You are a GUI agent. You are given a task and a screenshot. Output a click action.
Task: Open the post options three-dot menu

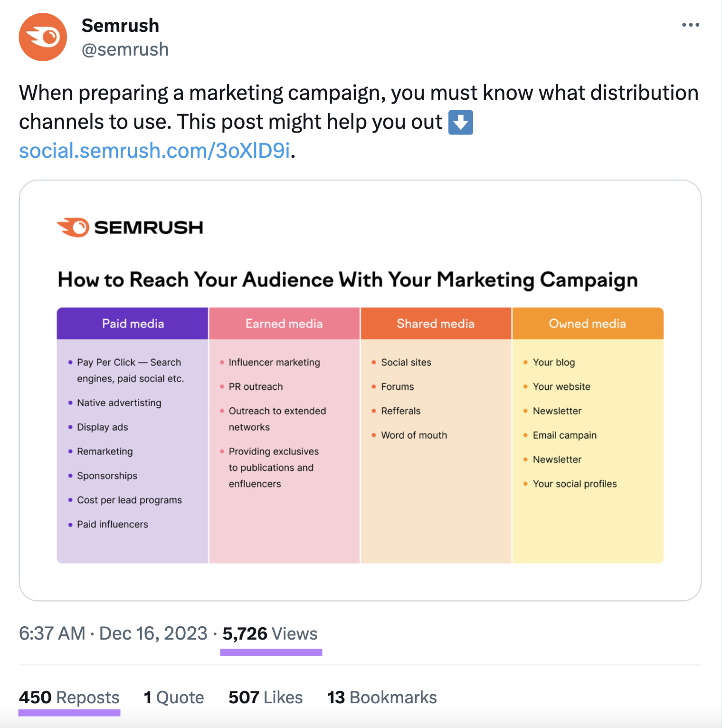(x=690, y=24)
